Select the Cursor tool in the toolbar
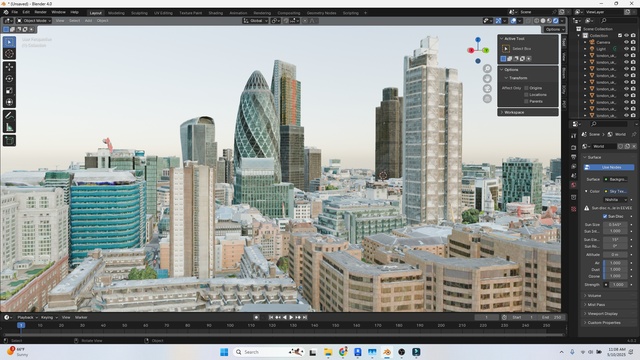This screenshot has width=640, height=360. (9, 53)
